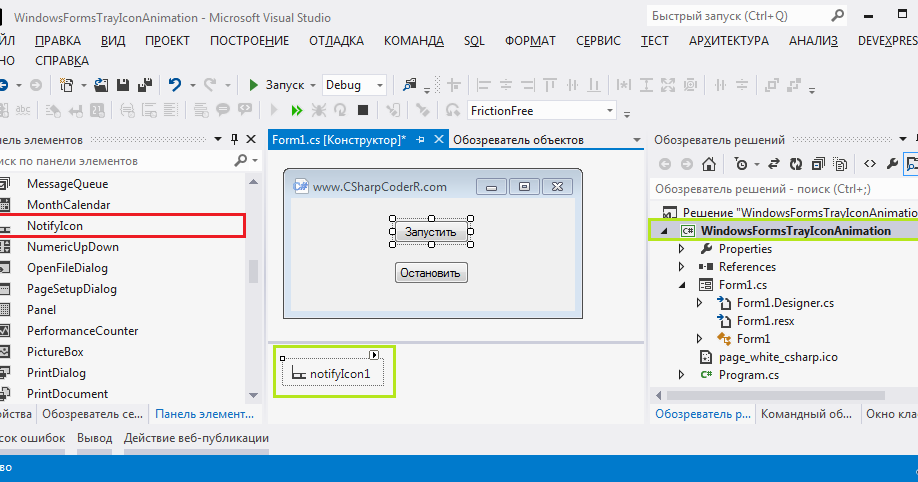
Task: Select Form1.resx in Solution Explorer
Action: coord(765,321)
